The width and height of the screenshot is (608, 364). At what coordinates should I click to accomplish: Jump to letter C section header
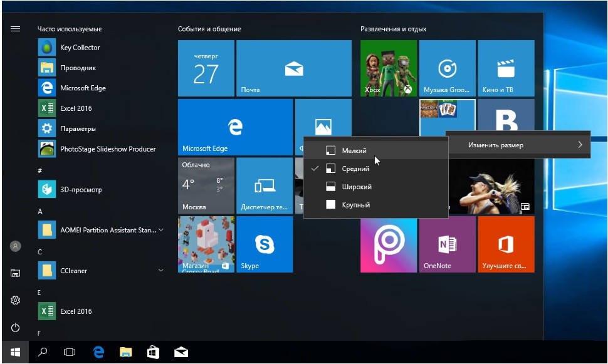tap(40, 252)
